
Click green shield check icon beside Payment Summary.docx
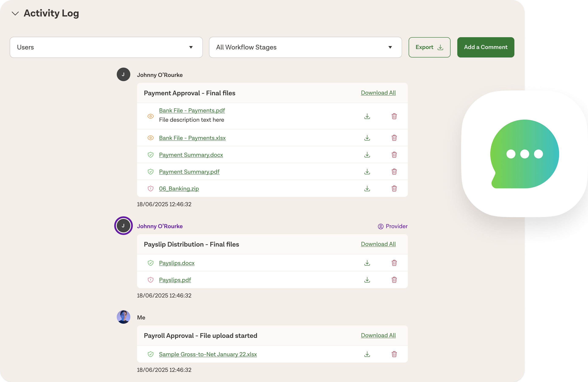click(x=150, y=155)
